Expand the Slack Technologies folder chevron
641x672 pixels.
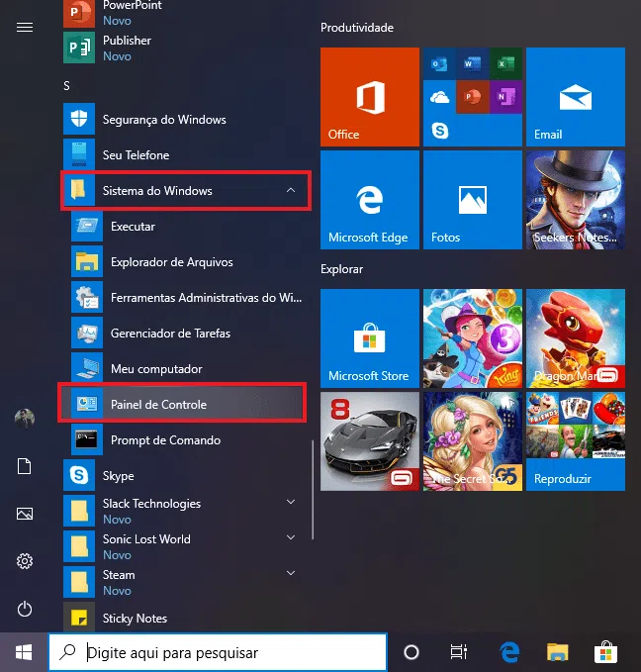click(291, 502)
